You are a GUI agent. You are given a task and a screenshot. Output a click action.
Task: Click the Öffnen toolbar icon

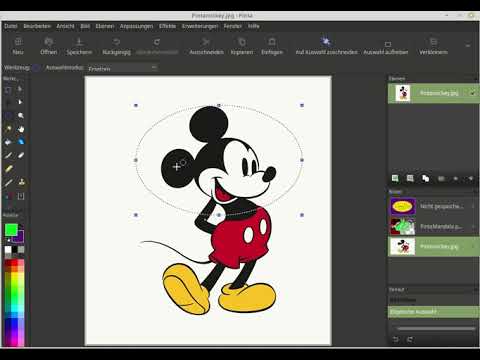pos(49,42)
